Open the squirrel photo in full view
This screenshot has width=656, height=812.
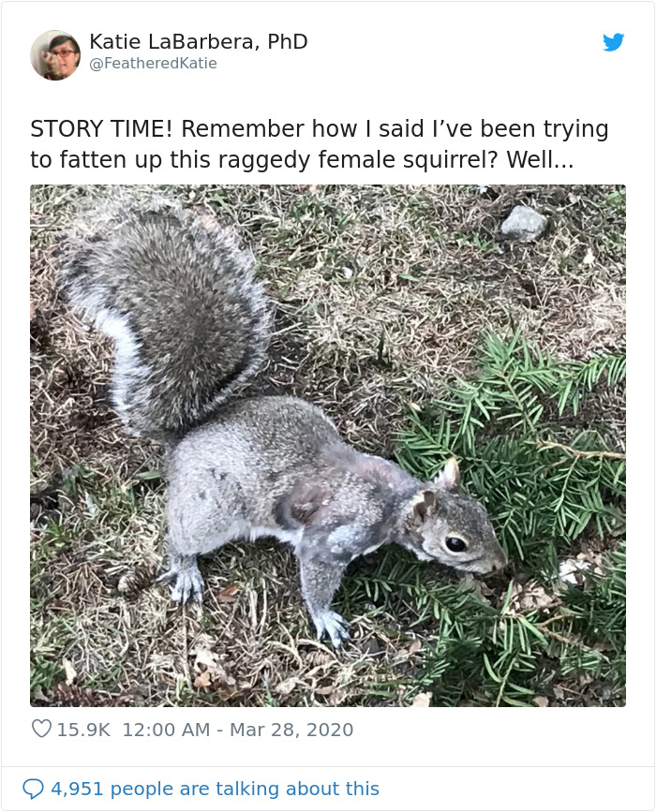pyautogui.click(x=328, y=440)
